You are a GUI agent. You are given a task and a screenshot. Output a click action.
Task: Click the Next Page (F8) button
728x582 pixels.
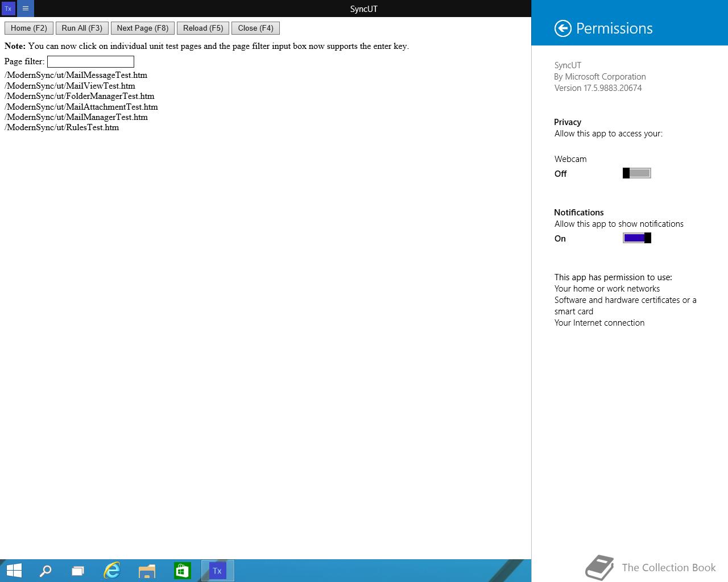point(143,28)
